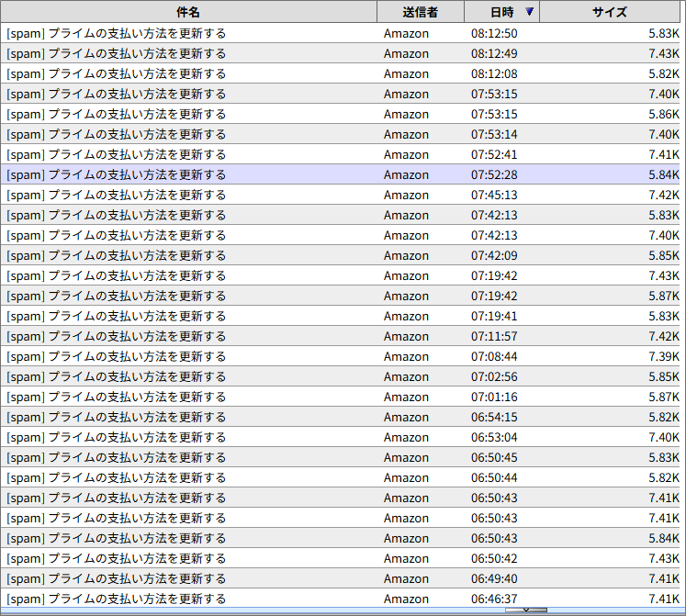Select the 07:42:13 message sized 7.40K

click(x=341, y=235)
